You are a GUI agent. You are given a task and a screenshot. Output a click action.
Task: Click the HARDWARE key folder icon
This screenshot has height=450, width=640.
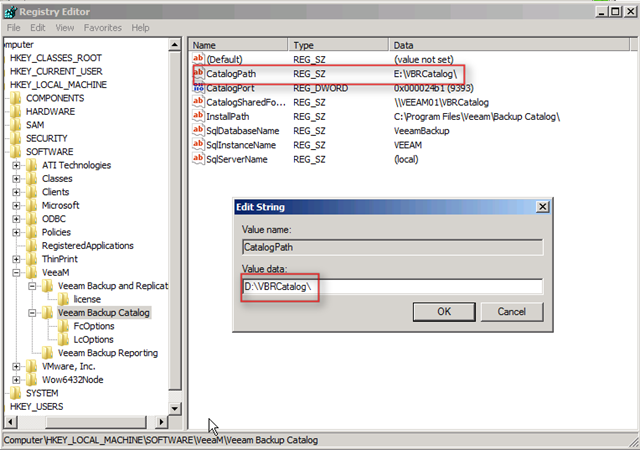tap(15, 111)
